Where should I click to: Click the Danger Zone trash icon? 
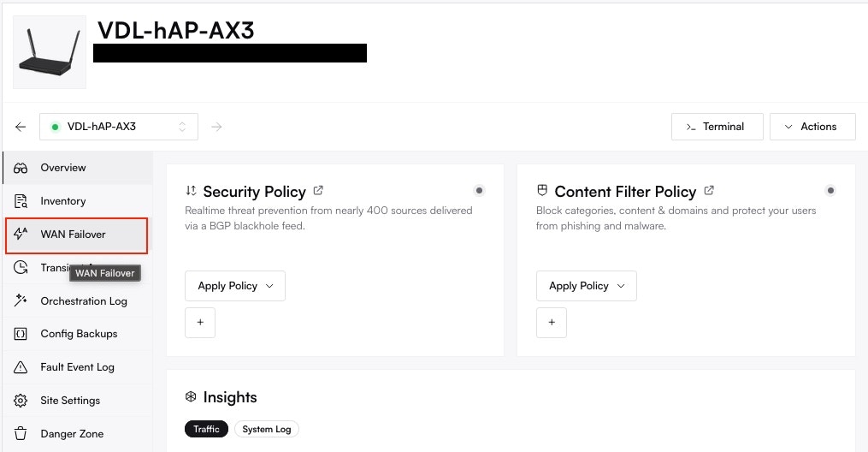pos(21,434)
